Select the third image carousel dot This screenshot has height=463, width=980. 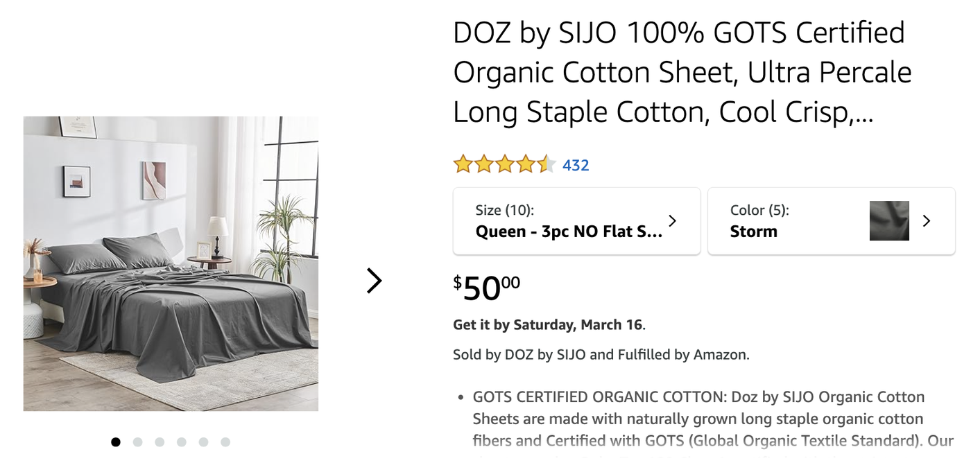pyautogui.click(x=160, y=442)
